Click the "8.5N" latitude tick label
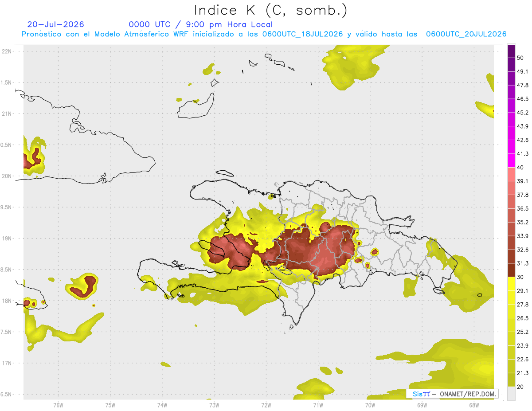532x411 pixels. point(6,270)
